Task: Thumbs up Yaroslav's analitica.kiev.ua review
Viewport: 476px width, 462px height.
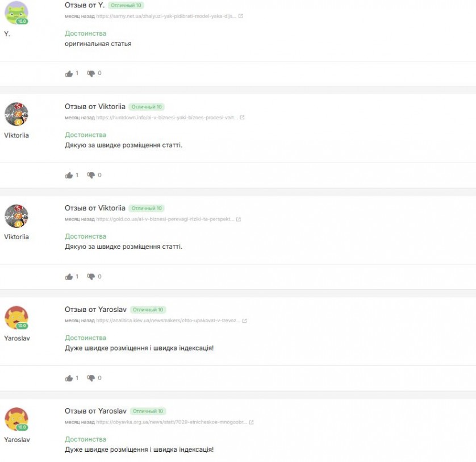Action: pyautogui.click(x=69, y=378)
